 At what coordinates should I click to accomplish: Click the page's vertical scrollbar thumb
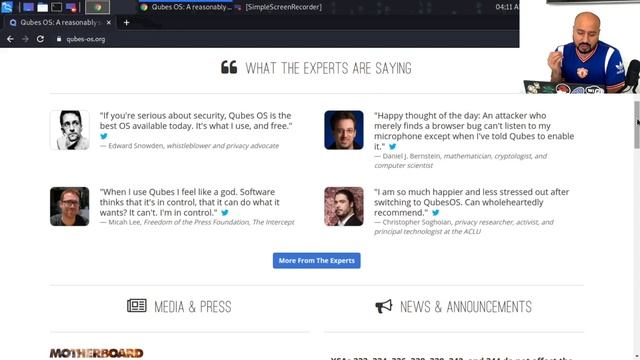[637, 124]
